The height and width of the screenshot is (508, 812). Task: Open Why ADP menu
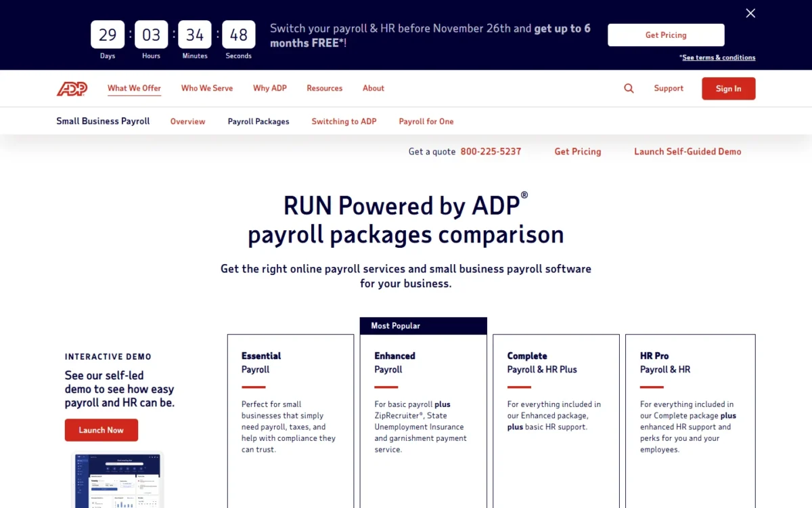(270, 88)
